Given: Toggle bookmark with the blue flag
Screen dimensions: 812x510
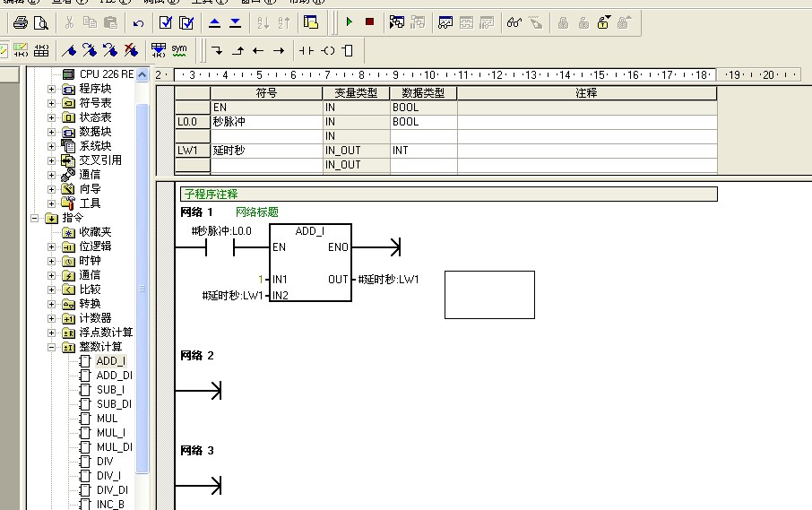Looking at the screenshot, I should [69, 50].
